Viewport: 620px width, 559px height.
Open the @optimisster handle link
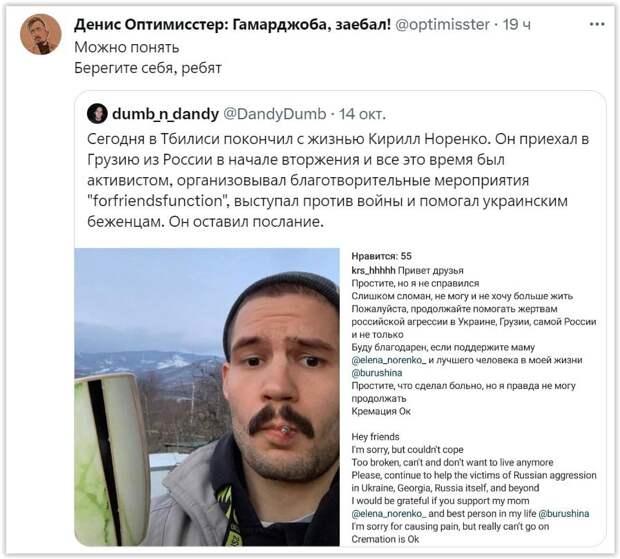442,25
